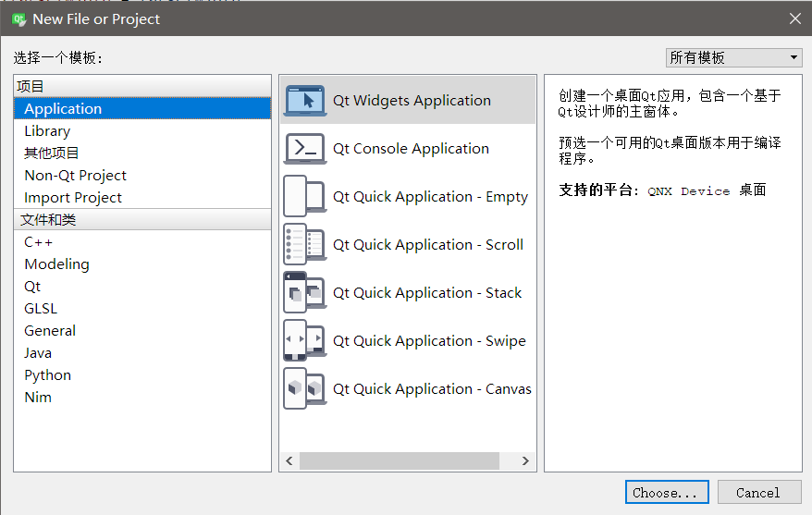
Task: Pick Qt Quick Application - Swipe label
Action: tap(429, 341)
